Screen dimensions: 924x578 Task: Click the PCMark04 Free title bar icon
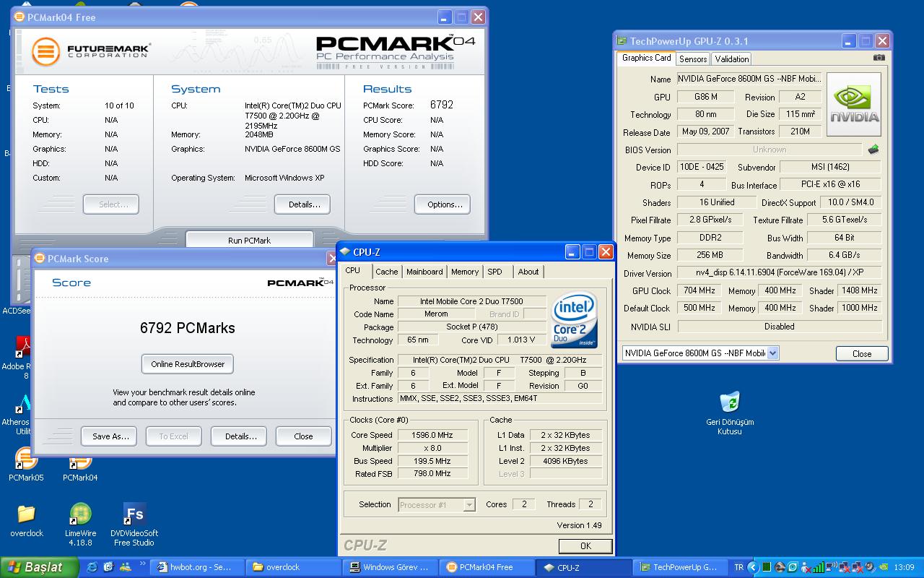[20, 17]
